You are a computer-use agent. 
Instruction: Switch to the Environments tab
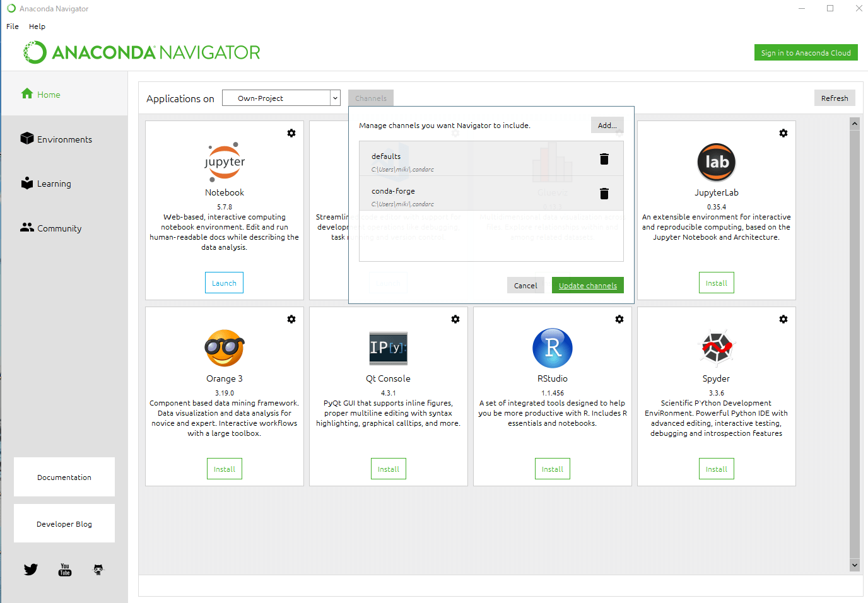pyautogui.click(x=64, y=139)
